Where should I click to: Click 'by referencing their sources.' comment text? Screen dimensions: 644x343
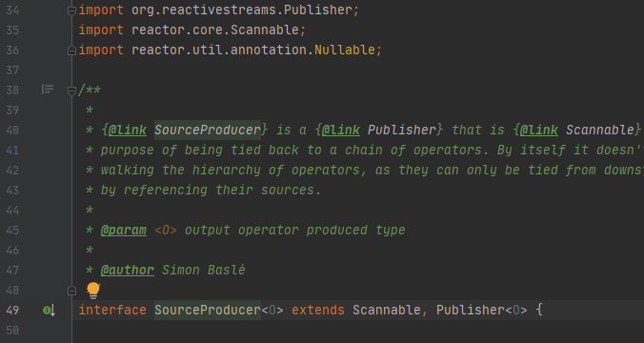(211, 191)
